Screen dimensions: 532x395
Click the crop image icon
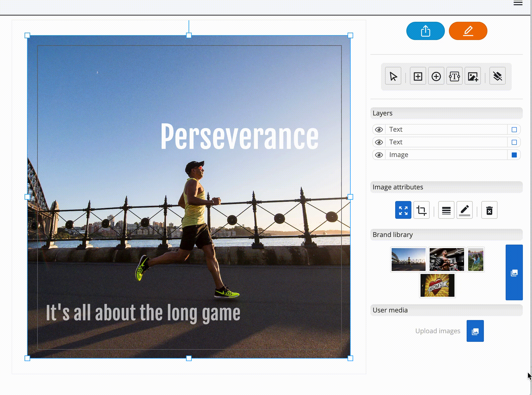click(421, 210)
